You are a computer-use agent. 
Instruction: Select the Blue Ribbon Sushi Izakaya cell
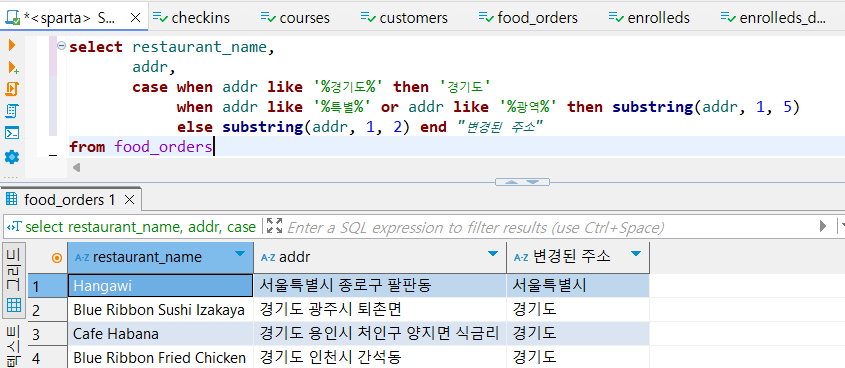coord(161,310)
